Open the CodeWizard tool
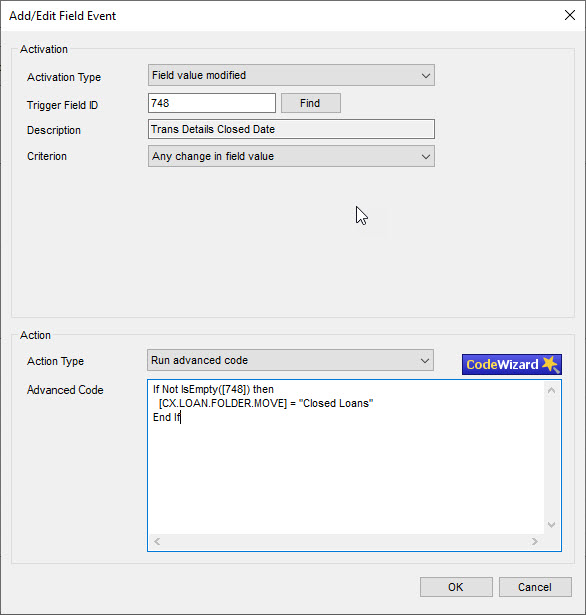586x615 pixels. coord(511,364)
